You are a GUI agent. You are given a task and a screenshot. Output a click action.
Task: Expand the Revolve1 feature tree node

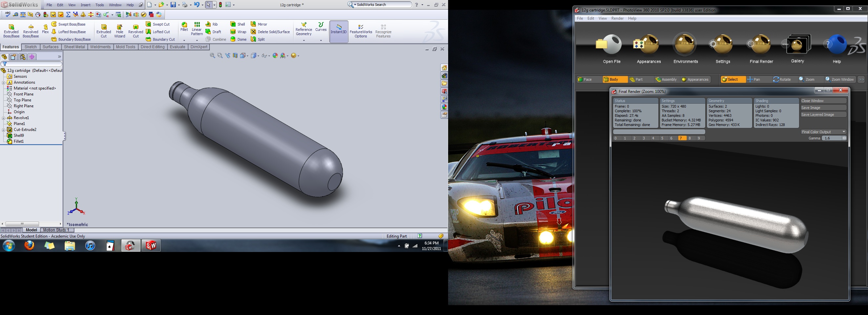(x=3, y=118)
